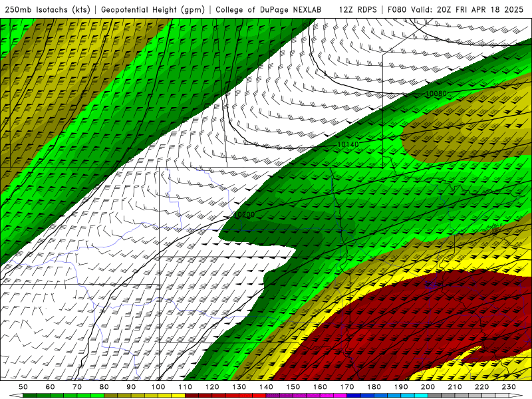Click the '190' color bar label

pos(402,387)
